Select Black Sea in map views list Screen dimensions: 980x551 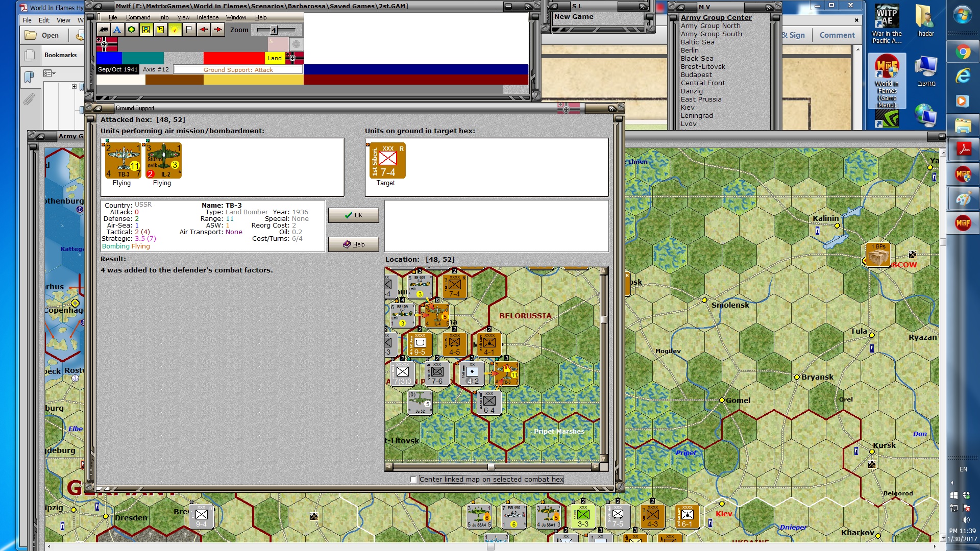(697, 59)
